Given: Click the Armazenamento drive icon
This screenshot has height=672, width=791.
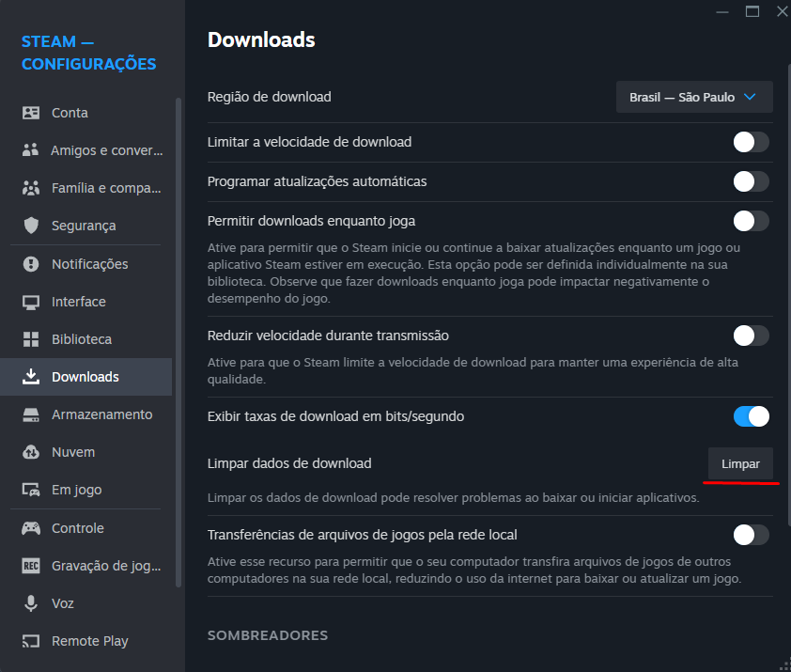Looking at the screenshot, I should 31,414.
